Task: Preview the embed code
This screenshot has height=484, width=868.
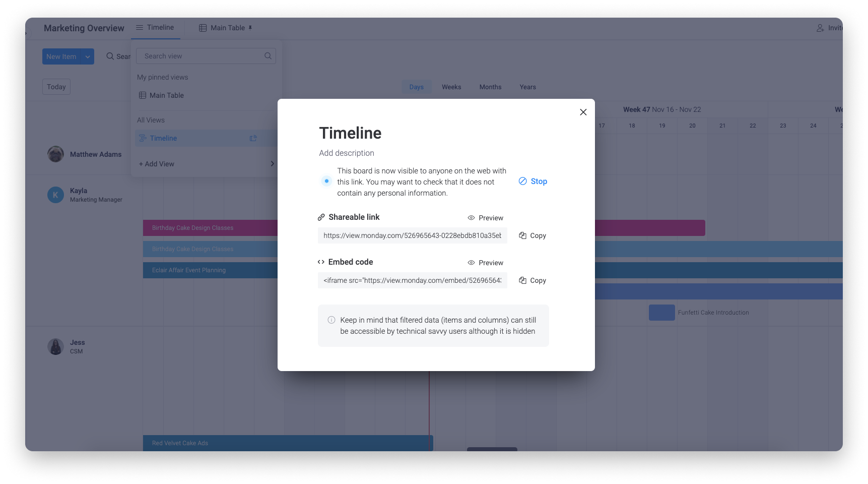Action: (x=486, y=263)
